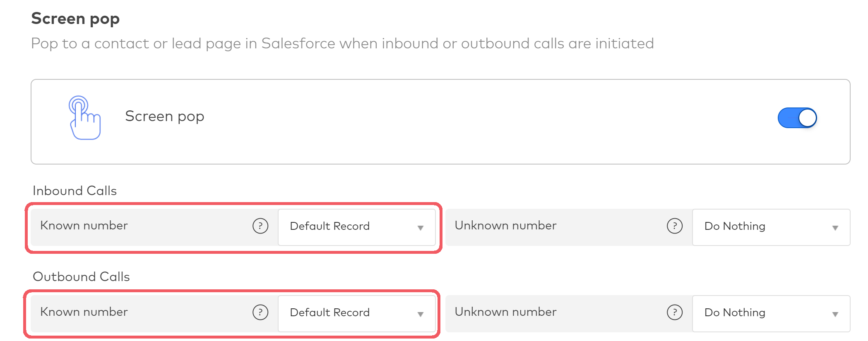
Task: Open help for inbound Unknown number
Action: click(x=675, y=226)
